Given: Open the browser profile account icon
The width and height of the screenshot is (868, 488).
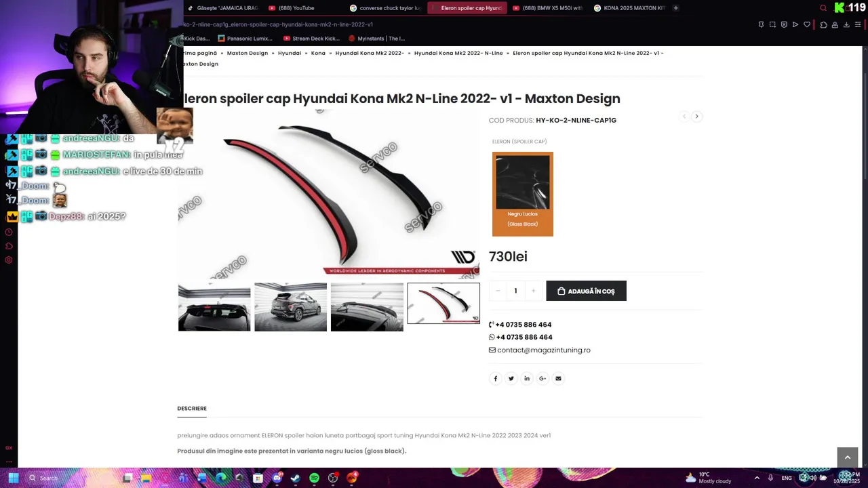Looking at the screenshot, I should [x=835, y=24].
